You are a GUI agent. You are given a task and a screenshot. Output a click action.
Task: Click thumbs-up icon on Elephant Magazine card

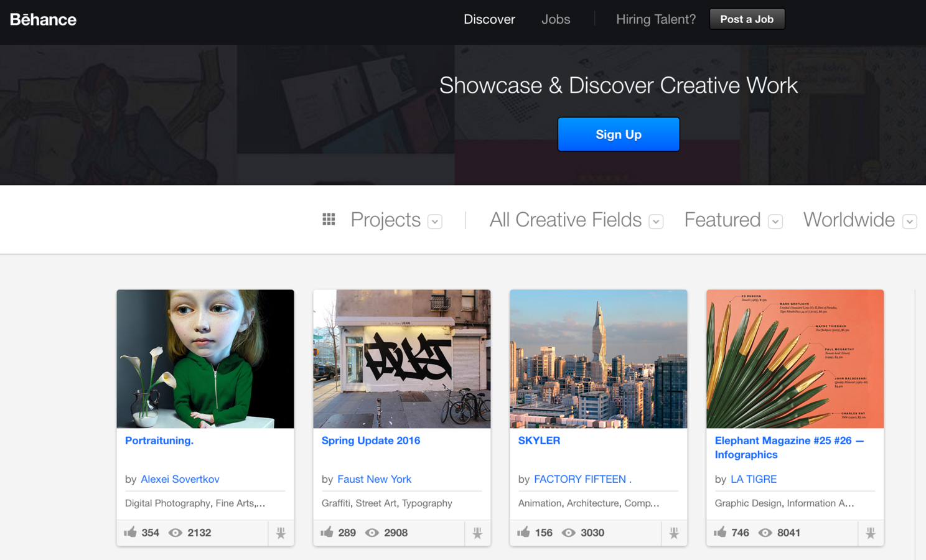[720, 532]
